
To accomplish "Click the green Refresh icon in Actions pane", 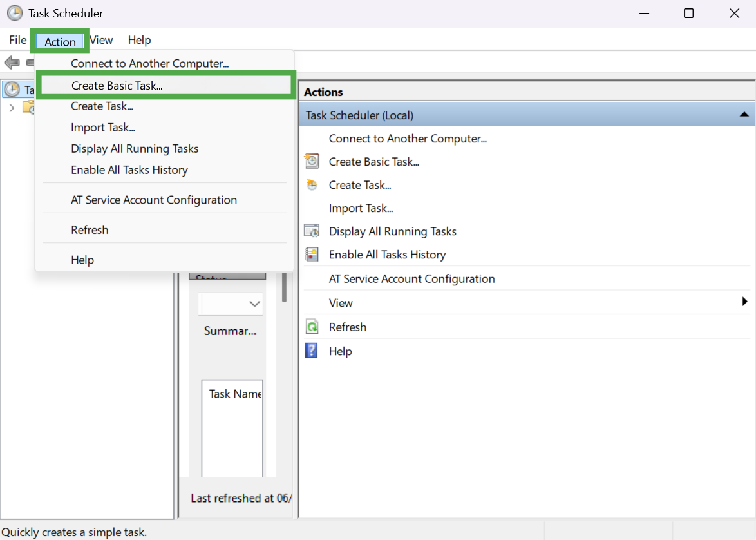I will point(312,327).
